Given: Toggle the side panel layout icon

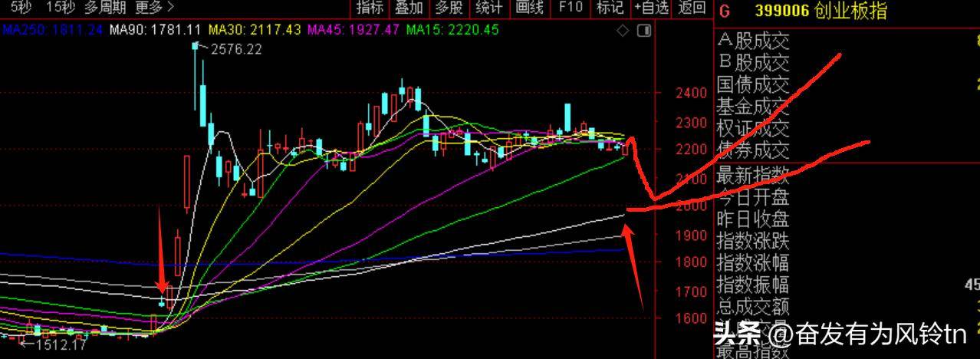Looking at the screenshot, I should click(644, 31).
